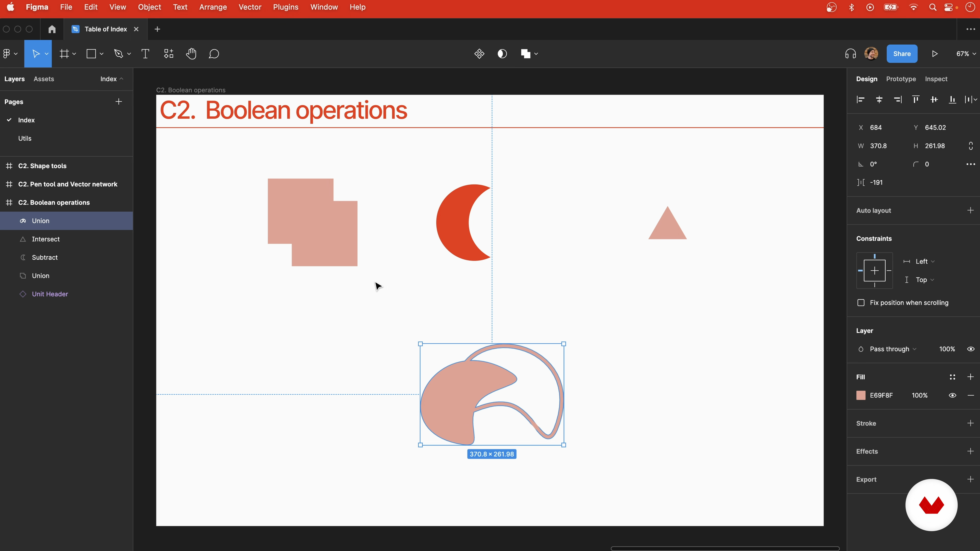Add an Effect
This screenshot has height=551, width=980.
click(971, 451)
